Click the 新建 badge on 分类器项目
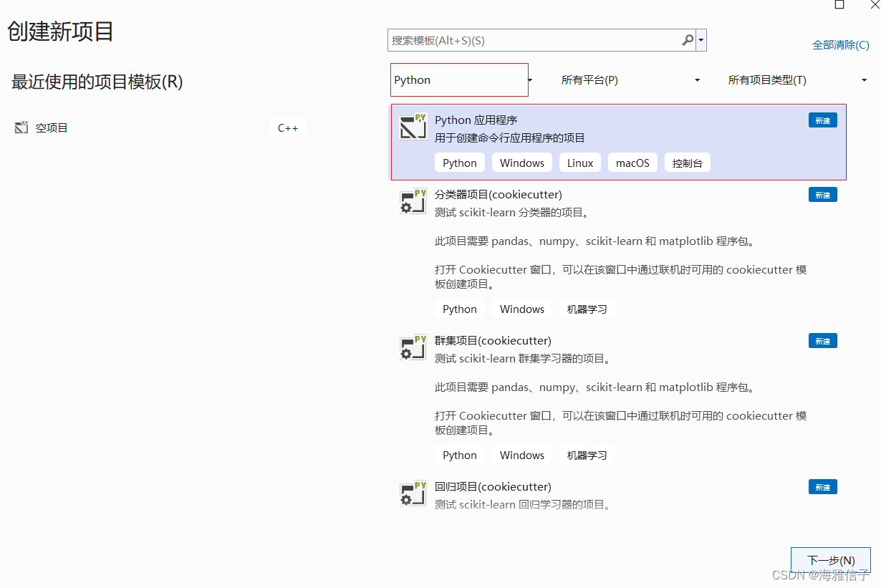This screenshot has height=588, width=881. (x=823, y=195)
